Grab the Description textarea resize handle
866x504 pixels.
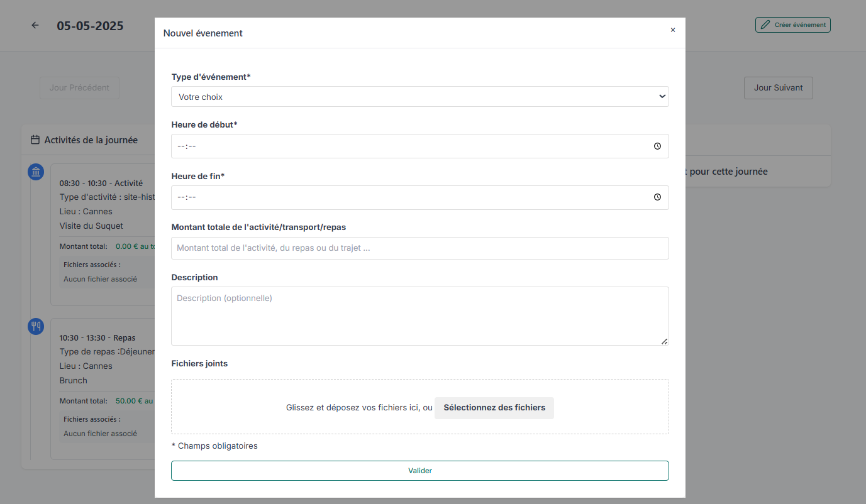pyautogui.click(x=664, y=341)
